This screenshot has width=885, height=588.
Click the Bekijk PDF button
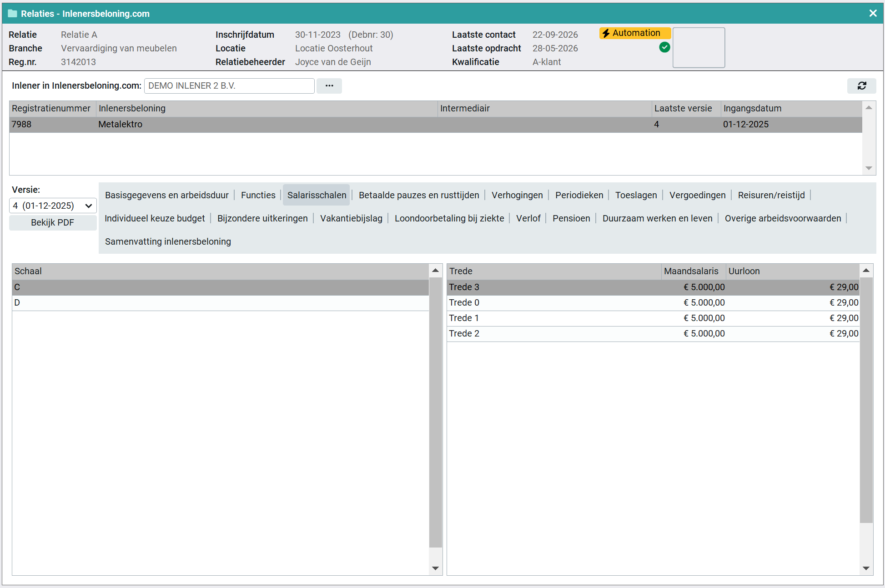point(53,222)
